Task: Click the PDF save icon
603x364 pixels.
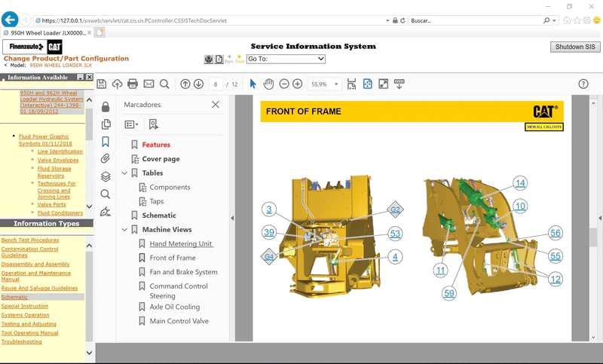Action: pyautogui.click(x=101, y=84)
